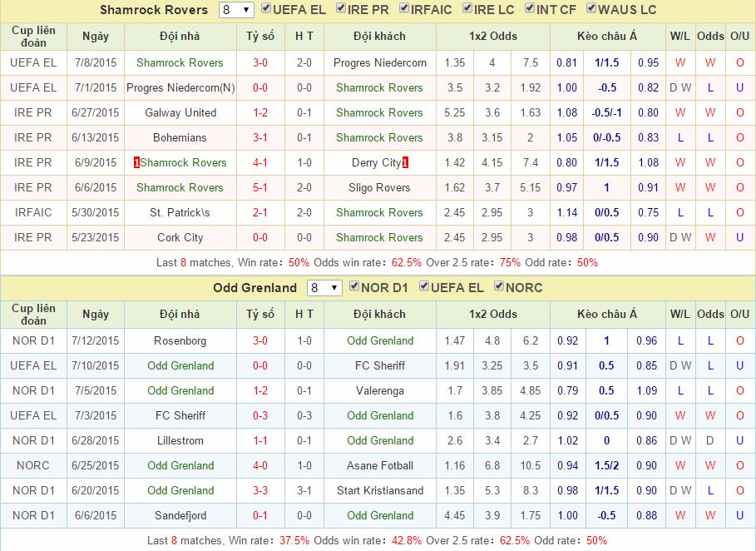Click the 0-0 FC Sheriff match score on 7/10/2015
Image resolution: width=756 pixels, height=551 pixels.
(x=260, y=366)
